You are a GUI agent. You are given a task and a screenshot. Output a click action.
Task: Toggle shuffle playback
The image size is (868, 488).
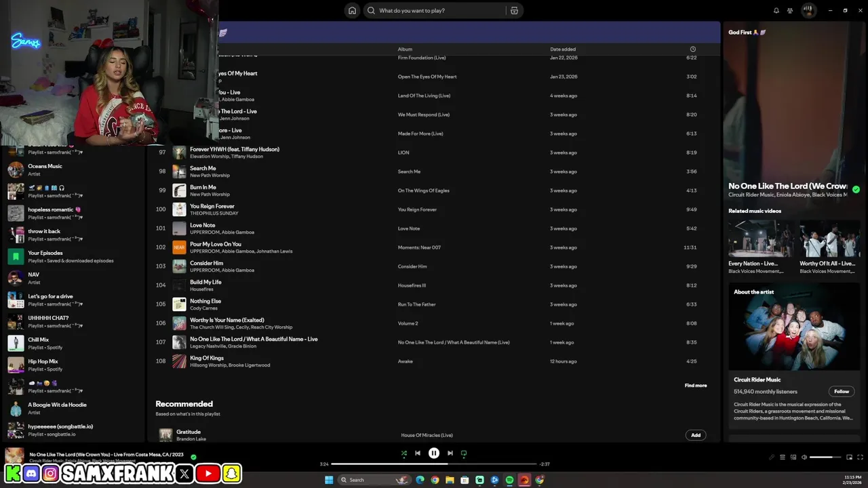coord(404,453)
